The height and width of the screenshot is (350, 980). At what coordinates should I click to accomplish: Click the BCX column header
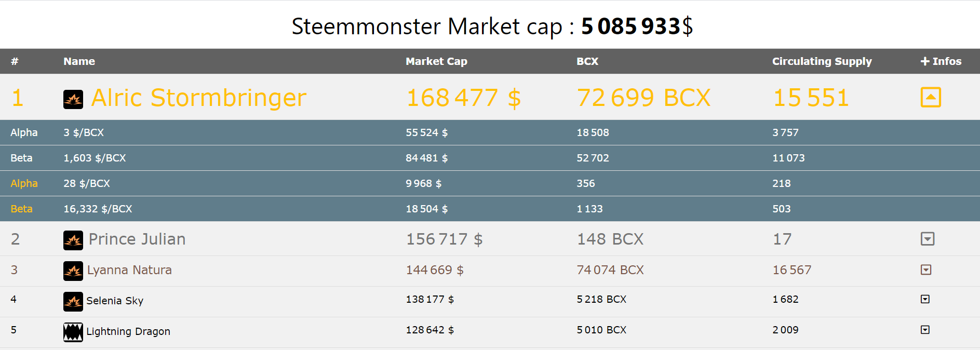[587, 61]
